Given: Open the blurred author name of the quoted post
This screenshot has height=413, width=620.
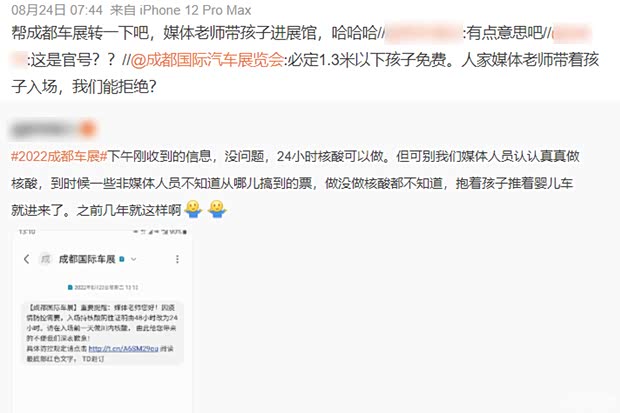Looking at the screenshot, I should (45, 129).
